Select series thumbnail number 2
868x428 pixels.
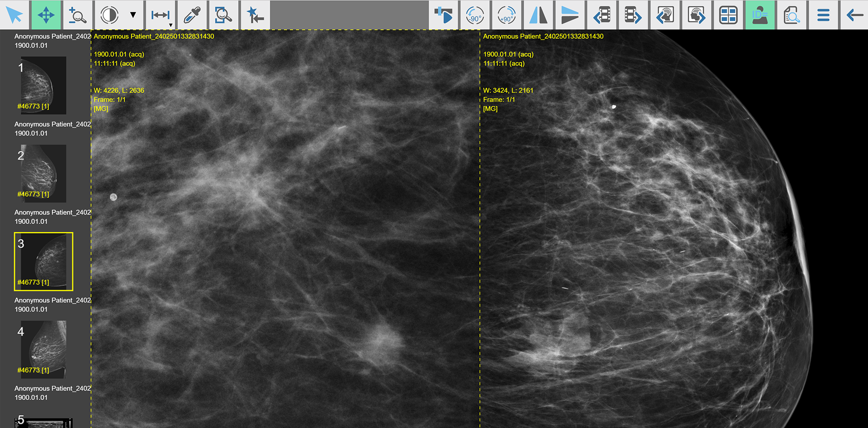coord(44,173)
